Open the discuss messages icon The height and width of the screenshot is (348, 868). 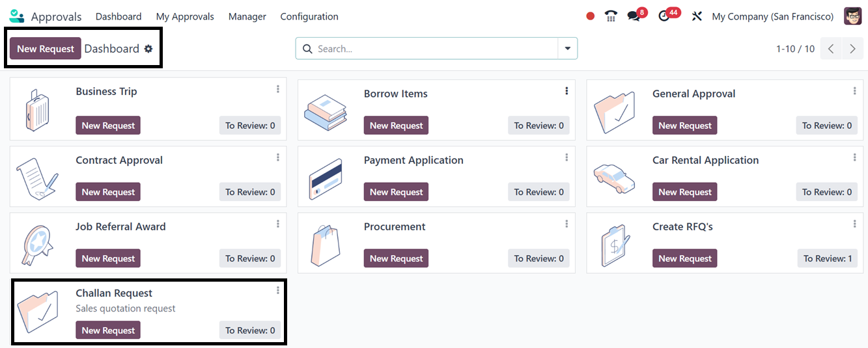(634, 16)
